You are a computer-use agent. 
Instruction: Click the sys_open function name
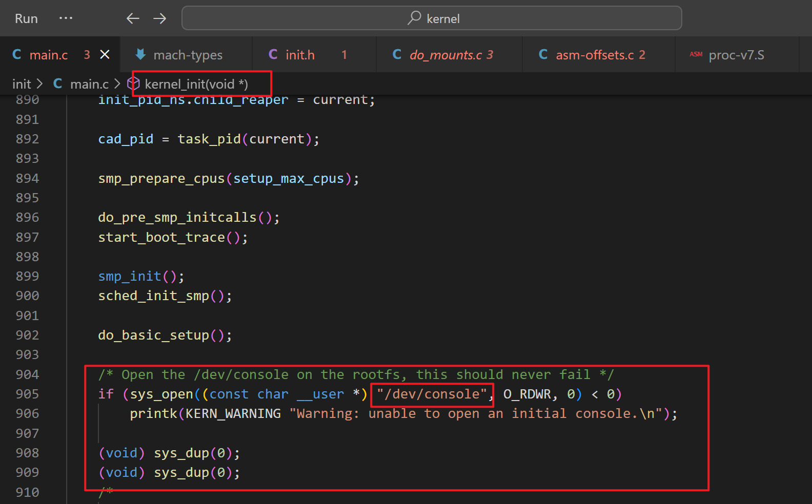[161, 394]
